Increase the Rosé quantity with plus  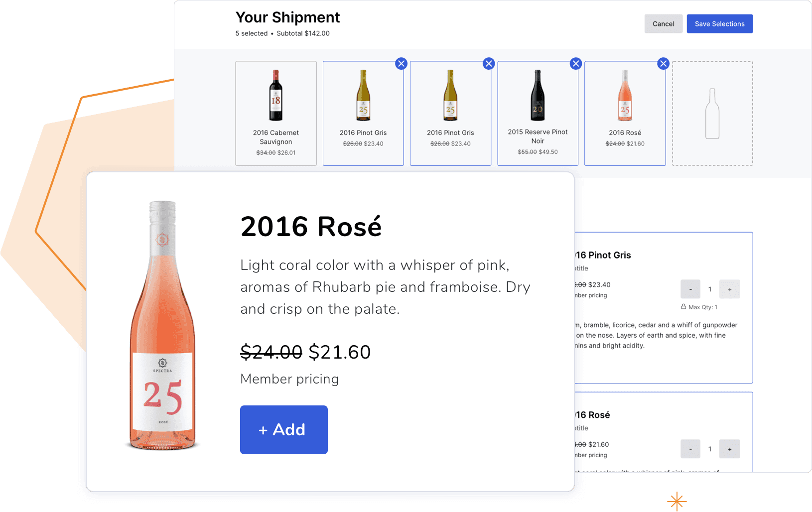coord(730,449)
